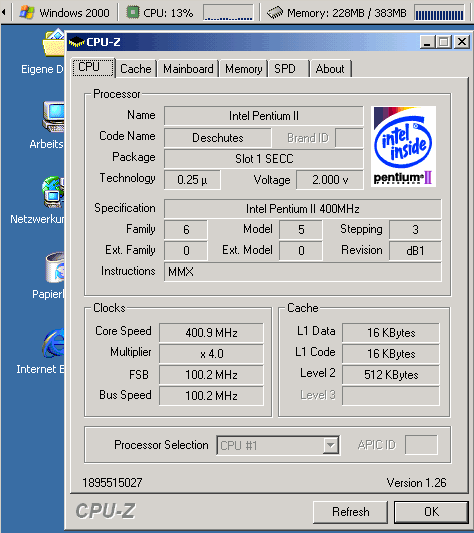This screenshot has height=533, width=474.
Task: Select the Internet Explorer desktop icon
Action: tap(54, 343)
